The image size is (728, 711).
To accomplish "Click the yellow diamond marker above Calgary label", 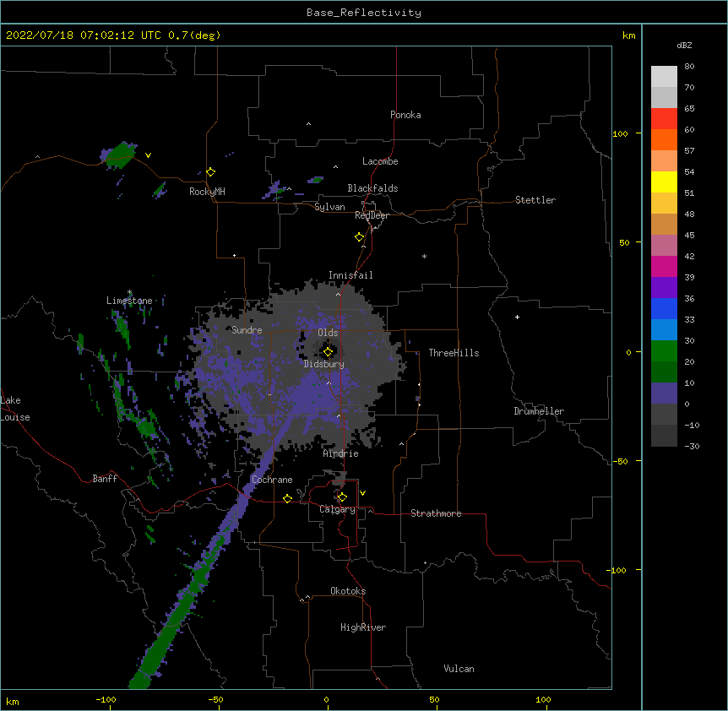I will [x=342, y=497].
